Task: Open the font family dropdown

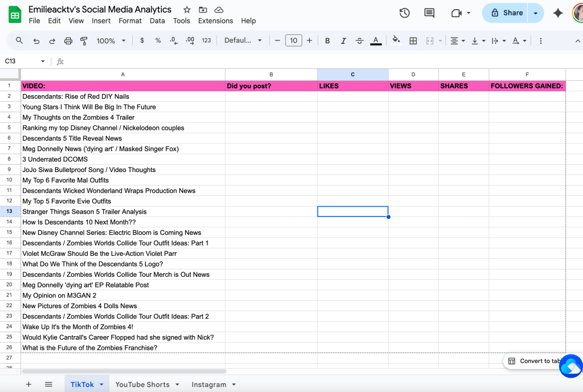Action: point(243,40)
